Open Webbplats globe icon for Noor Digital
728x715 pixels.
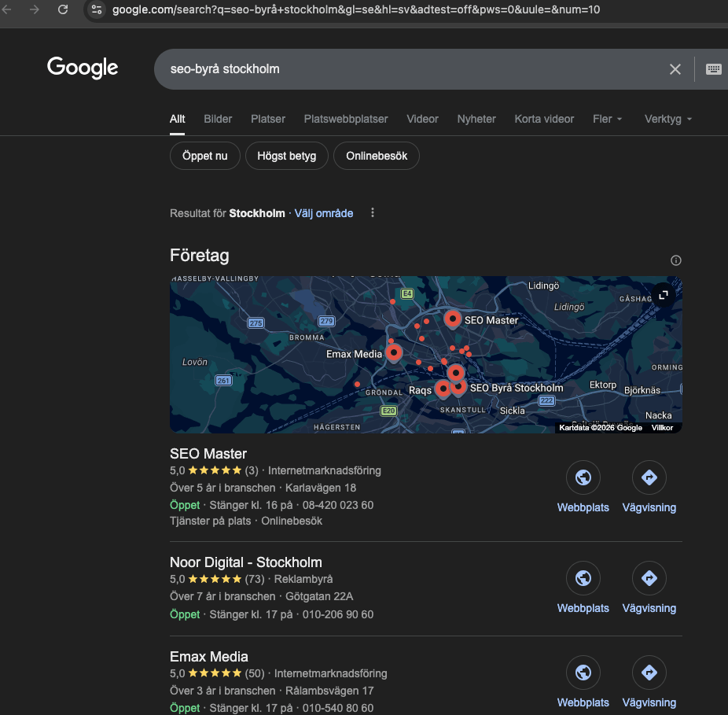(583, 578)
